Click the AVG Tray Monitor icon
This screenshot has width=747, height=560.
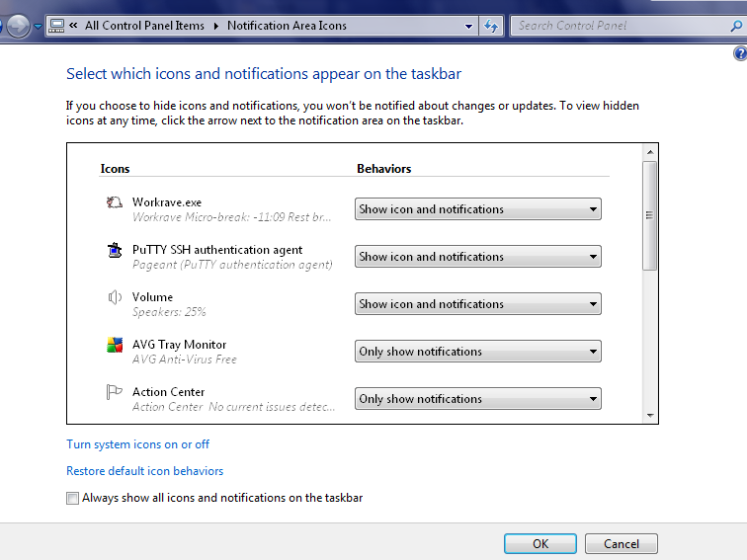114,346
